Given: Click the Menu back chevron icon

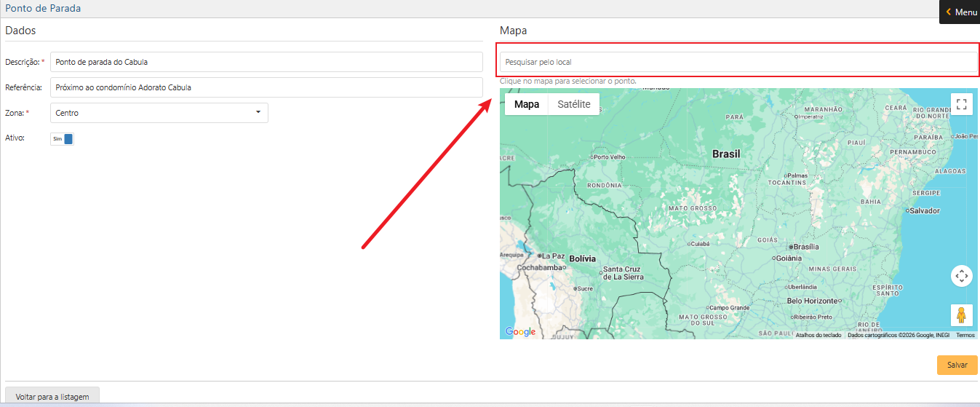Looking at the screenshot, I should tap(948, 12).
